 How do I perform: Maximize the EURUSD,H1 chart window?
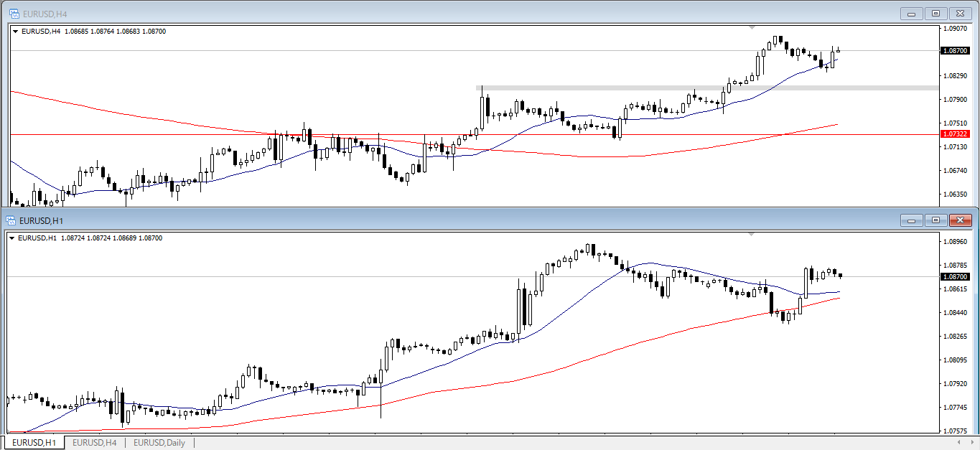935,220
